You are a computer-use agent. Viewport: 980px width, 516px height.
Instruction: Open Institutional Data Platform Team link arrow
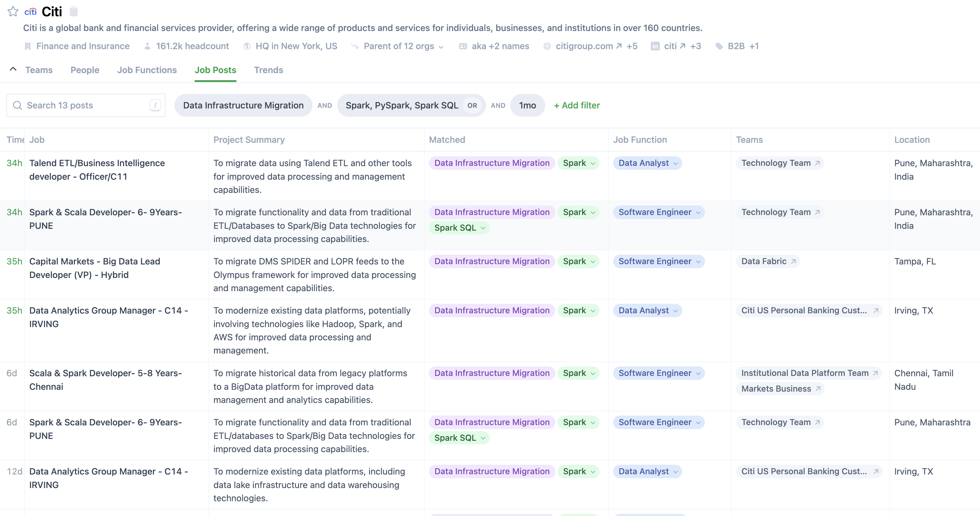coord(875,373)
